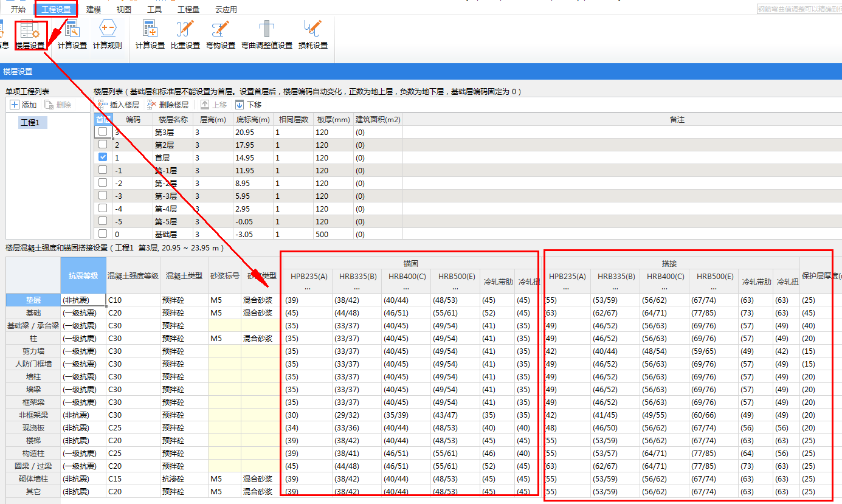Click 插入楼层 to insert a floor
The image size is (842, 504).
coord(119,105)
